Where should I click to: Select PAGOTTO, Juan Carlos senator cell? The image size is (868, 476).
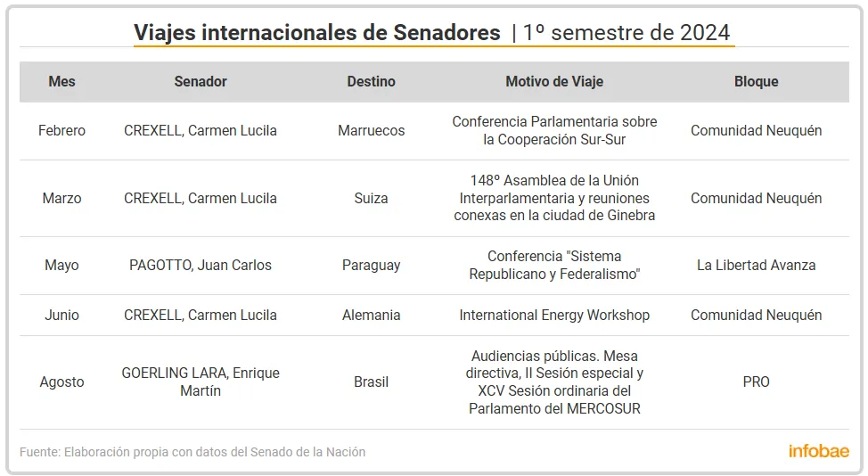201,265
